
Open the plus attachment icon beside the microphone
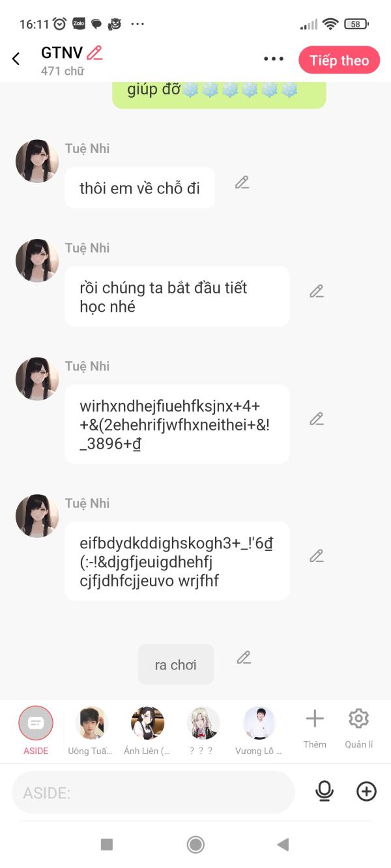(366, 791)
